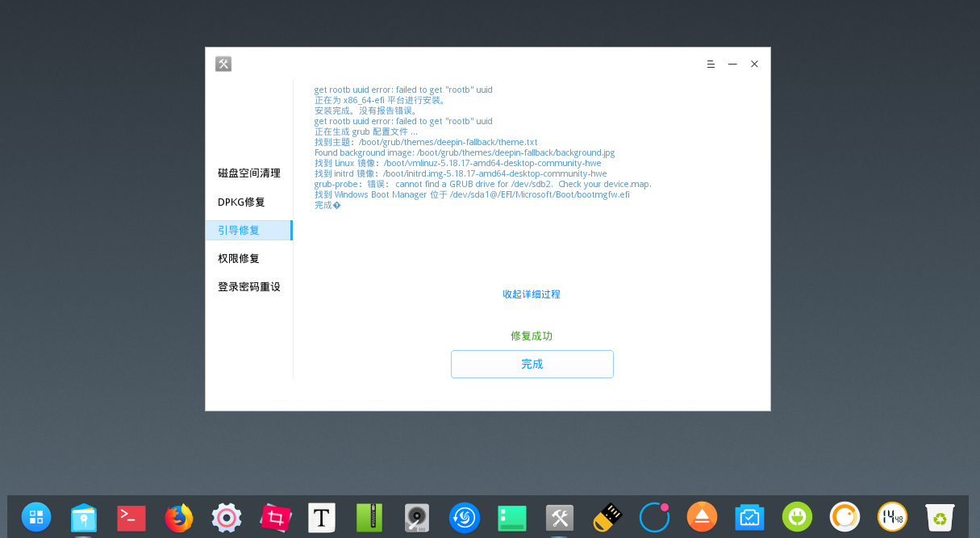Click the repair tool logo in the titlebar

pyautogui.click(x=223, y=64)
